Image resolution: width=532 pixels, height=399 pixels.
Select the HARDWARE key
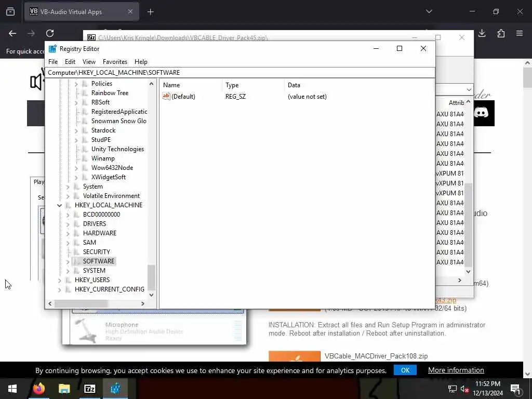99,233
